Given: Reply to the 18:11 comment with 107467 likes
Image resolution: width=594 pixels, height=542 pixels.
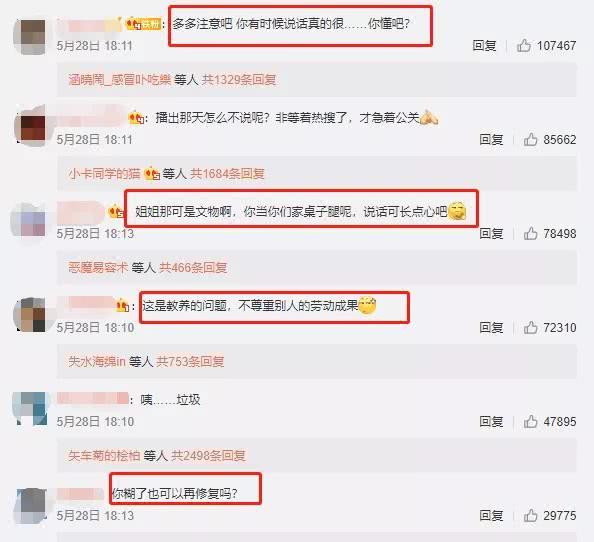Looking at the screenshot, I should click(x=484, y=45).
